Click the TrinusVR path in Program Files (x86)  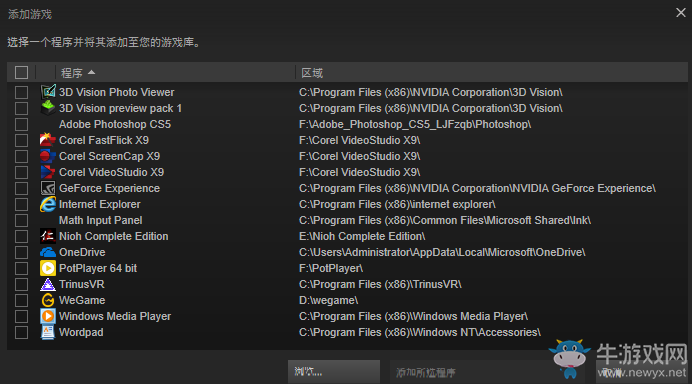[380, 284]
